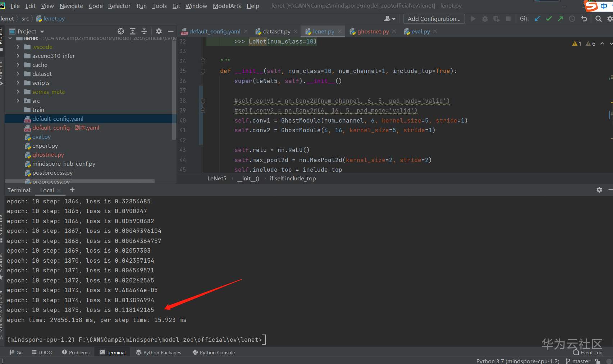The image size is (613, 364).
Task: Collapse all in Project panel
Action: (x=144, y=31)
